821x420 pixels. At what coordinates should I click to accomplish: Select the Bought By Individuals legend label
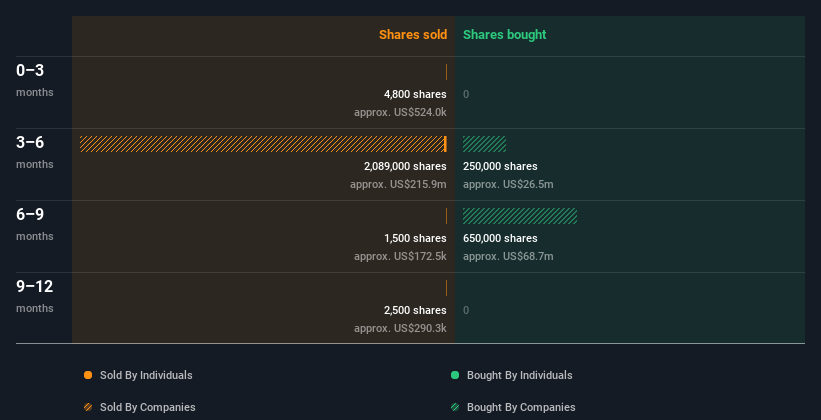[519, 375]
